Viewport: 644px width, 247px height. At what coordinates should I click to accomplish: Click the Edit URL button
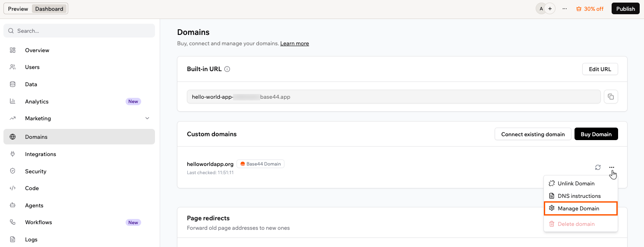tap(600, 69)
